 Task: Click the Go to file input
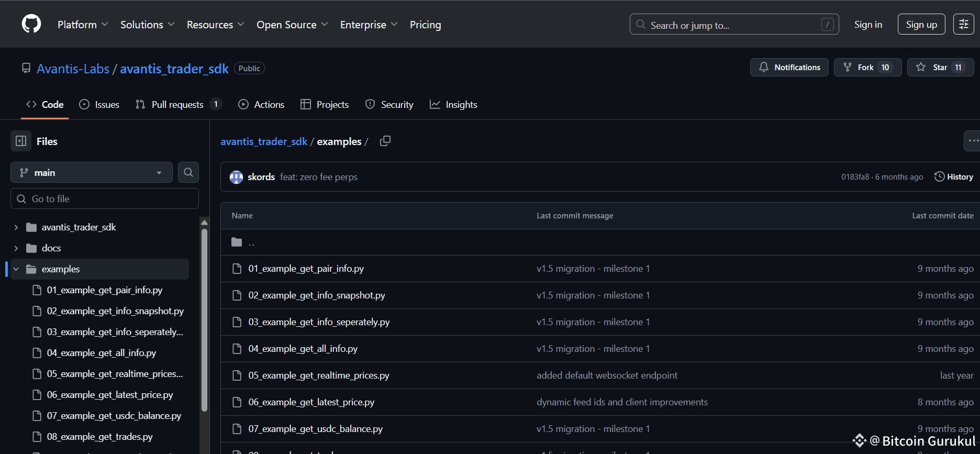pyautogui.click(x=105, y=199)
